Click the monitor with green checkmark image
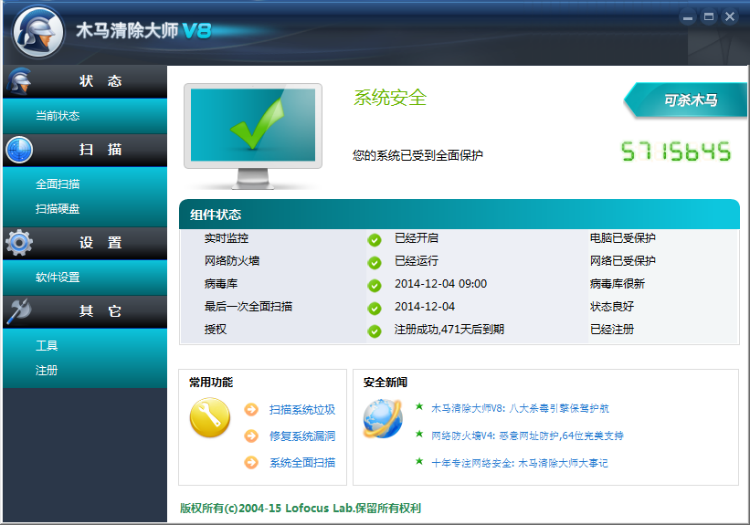Image resolution: width=750 pixels, height=525 pixels. click(x=254, y=134)
